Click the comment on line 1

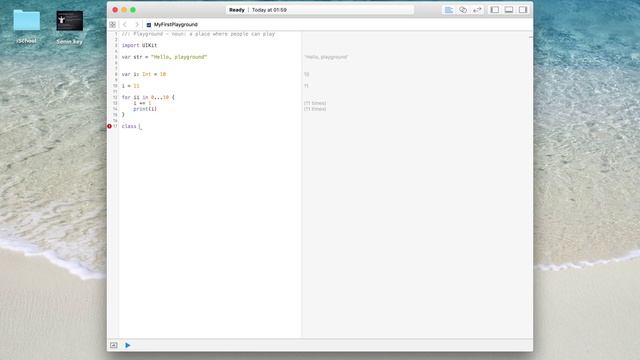(x=198, y=34)
